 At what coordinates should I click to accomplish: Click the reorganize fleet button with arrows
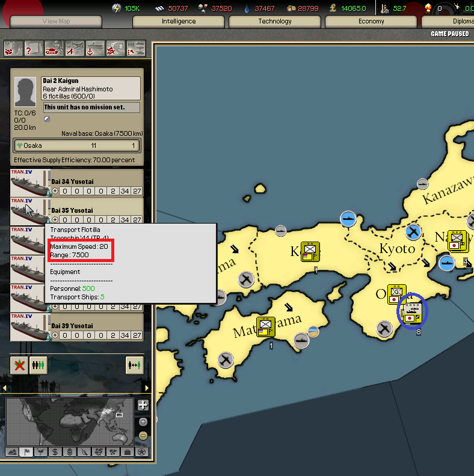(134, 365)
